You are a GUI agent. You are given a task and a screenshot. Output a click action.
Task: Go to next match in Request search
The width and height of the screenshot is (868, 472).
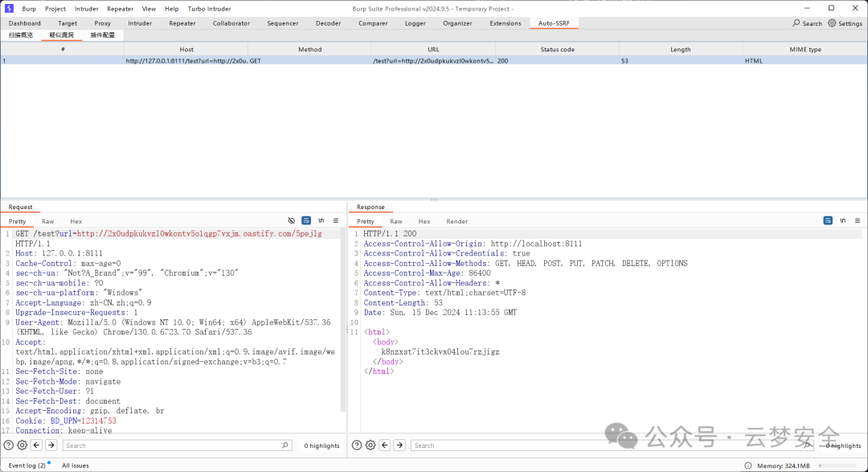[51, 445]
